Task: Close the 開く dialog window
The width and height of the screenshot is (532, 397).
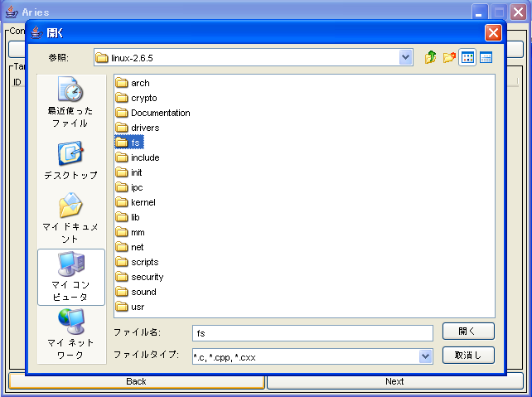Action: [x=493, y=33]
